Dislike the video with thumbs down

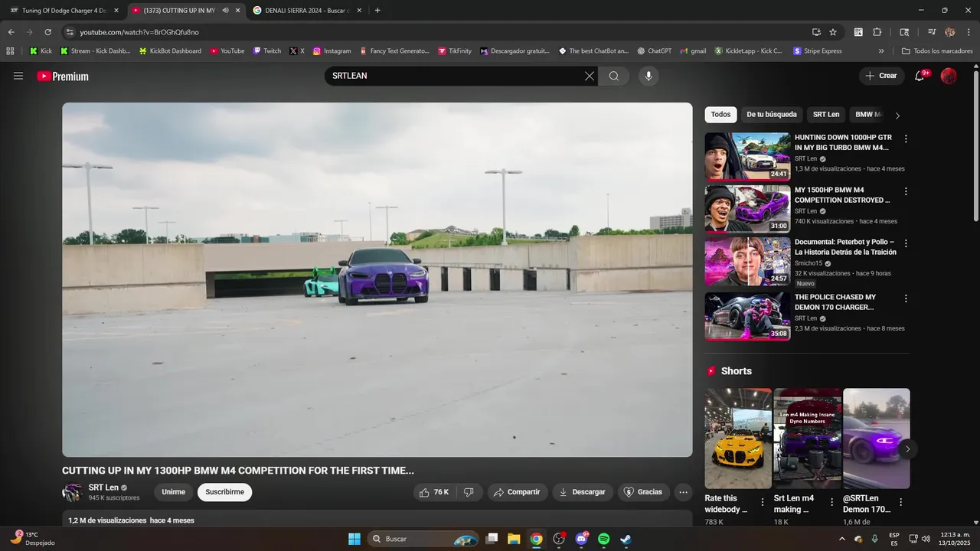coord(469,492)
